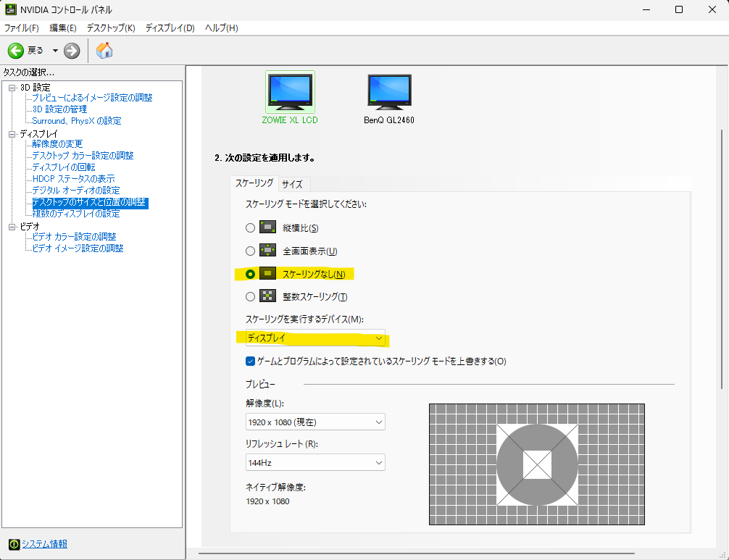Collapse the ビデオ tree node
This screenshot has height=560, width=729.
click(12, 227)
